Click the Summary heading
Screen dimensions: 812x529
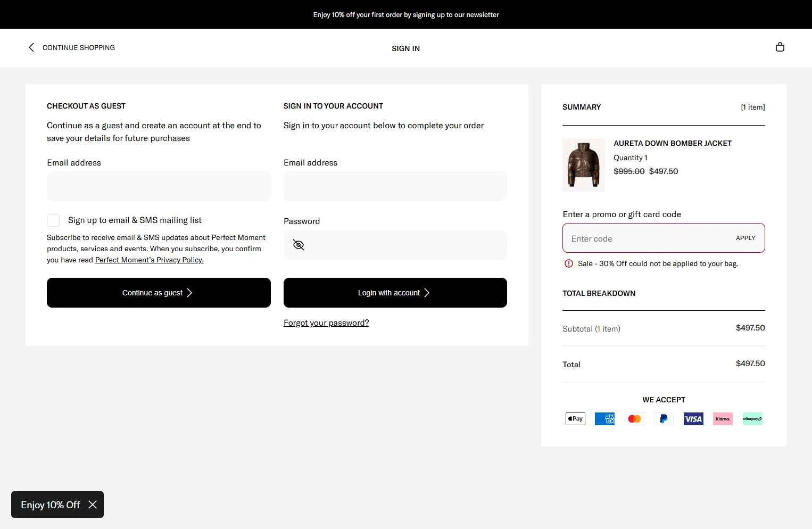point(582,107)
